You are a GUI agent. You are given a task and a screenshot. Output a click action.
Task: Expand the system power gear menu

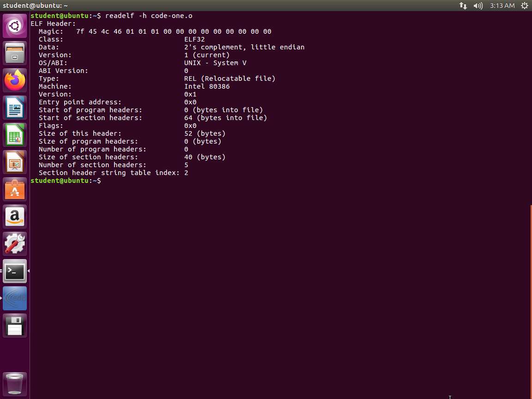(525, 6)
